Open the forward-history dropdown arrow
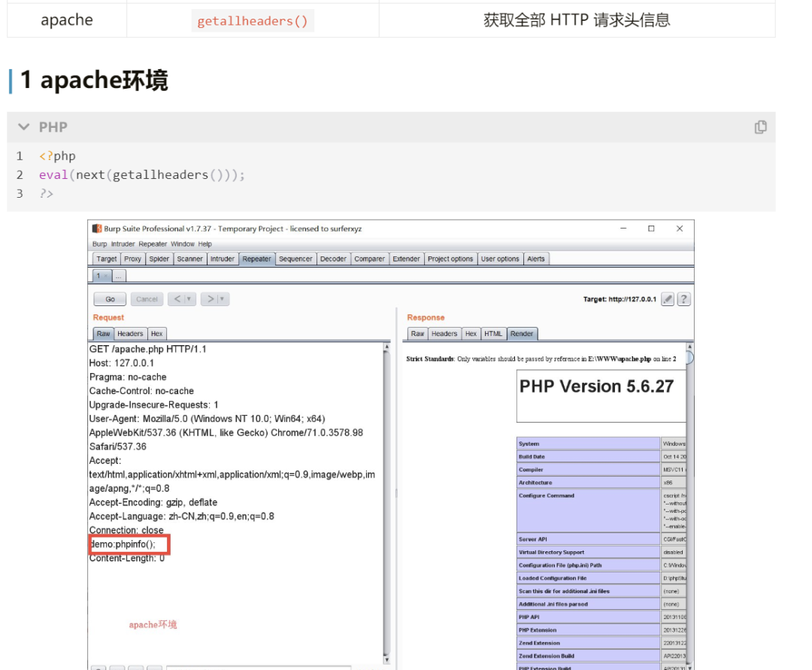Viewport: 812px width, 670px height. 222,299
